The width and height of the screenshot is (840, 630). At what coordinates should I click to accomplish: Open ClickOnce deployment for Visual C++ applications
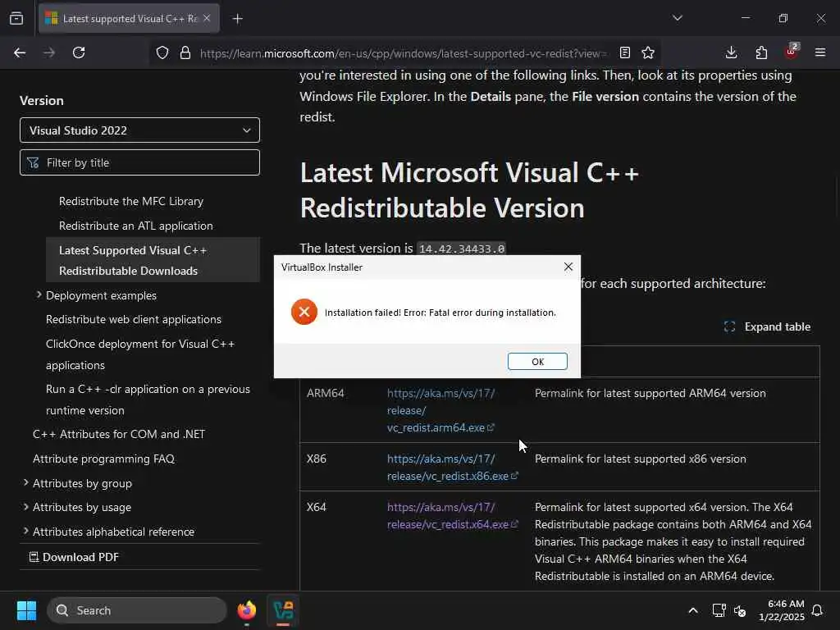point(140,354)
